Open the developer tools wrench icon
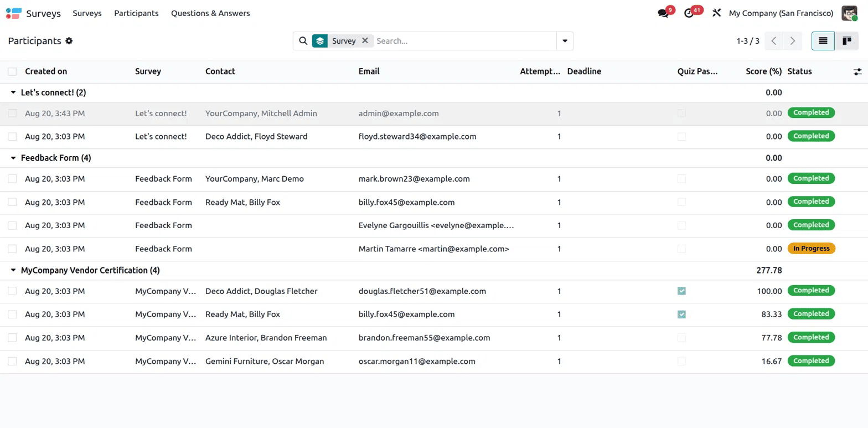The width and height of the screenshot is (868, 428). click(x=716, y=13)
